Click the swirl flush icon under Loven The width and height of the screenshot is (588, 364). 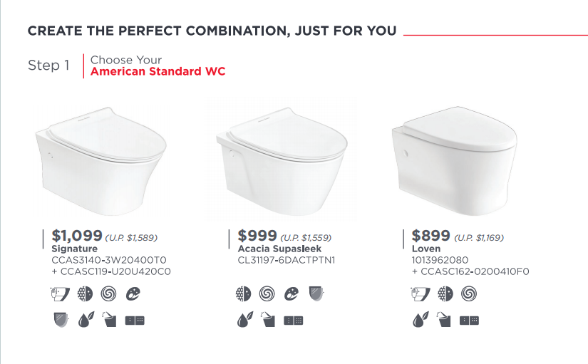click(x=469, y=293)
